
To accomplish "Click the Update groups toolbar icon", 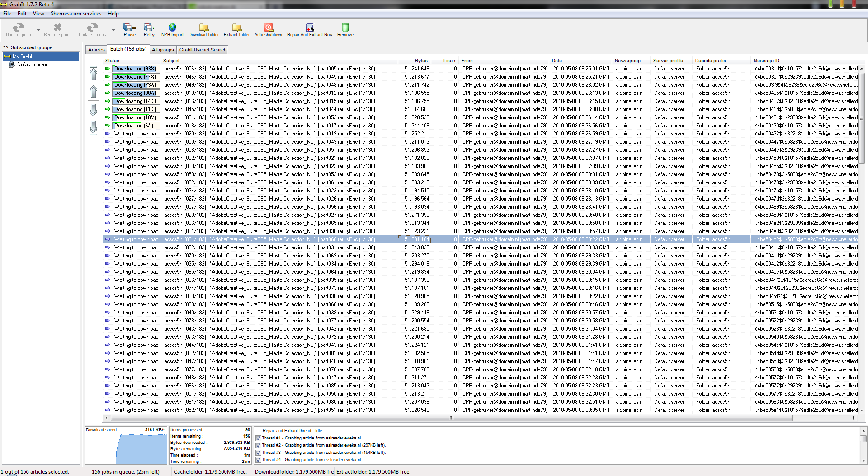I will (x=92, y=30).
